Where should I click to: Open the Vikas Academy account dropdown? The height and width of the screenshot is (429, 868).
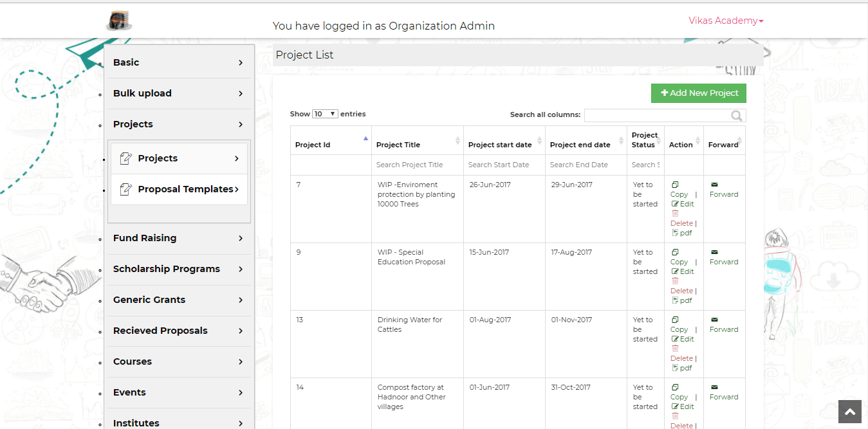(726, 21)
